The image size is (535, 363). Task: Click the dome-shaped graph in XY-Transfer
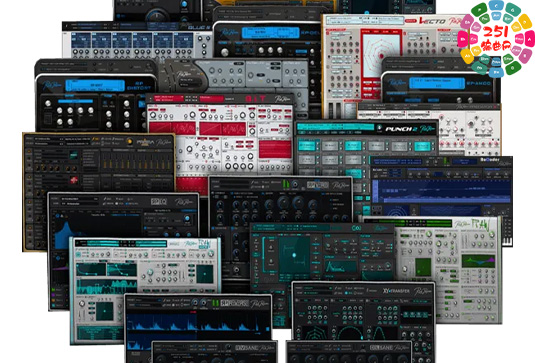(x=349, y=334)
